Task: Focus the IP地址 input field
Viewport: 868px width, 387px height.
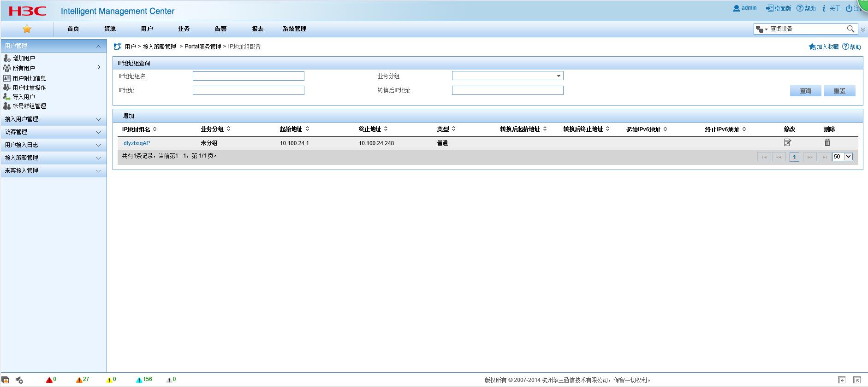Action: click(x=249, y=90)
